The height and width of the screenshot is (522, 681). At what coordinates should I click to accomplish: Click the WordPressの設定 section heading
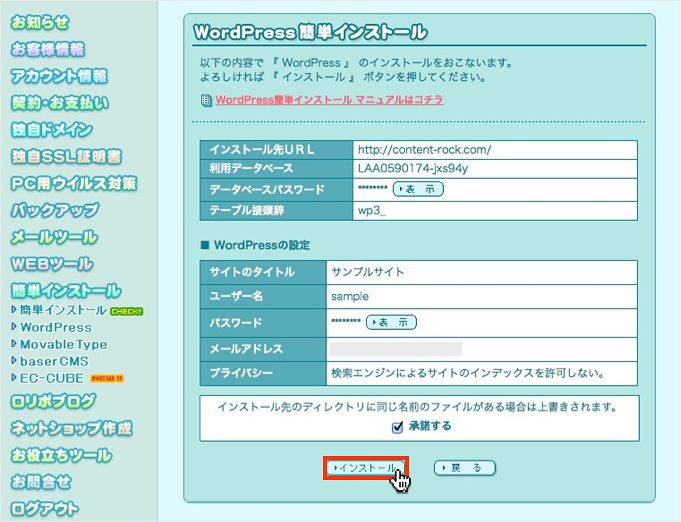[x=261, y=245]
